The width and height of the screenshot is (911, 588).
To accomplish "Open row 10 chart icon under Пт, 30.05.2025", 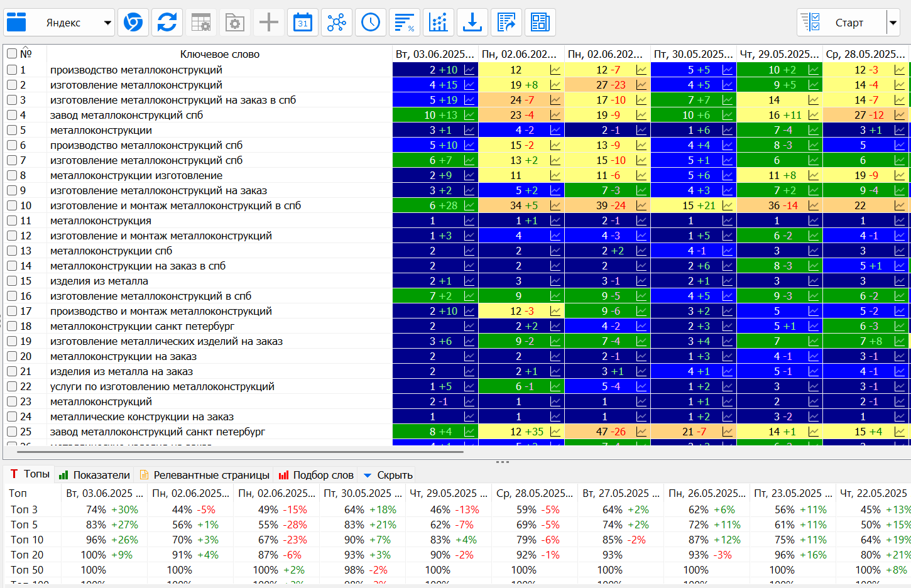I will tap(728, 205).
